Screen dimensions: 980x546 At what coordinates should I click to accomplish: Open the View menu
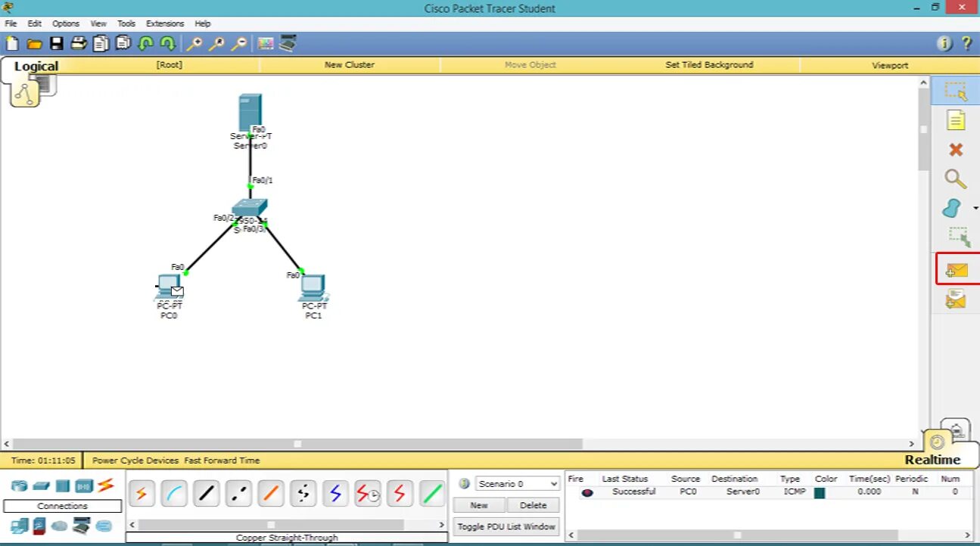pos(98,23)
